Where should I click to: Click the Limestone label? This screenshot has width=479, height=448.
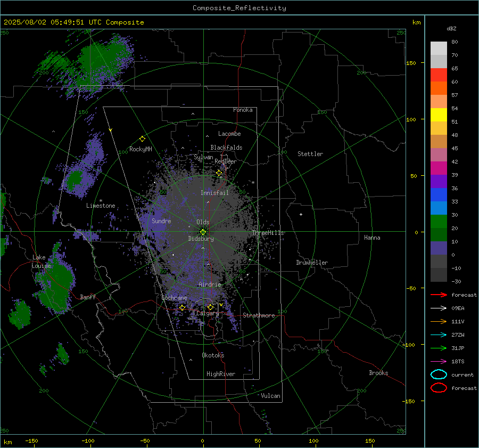point(101,206)
